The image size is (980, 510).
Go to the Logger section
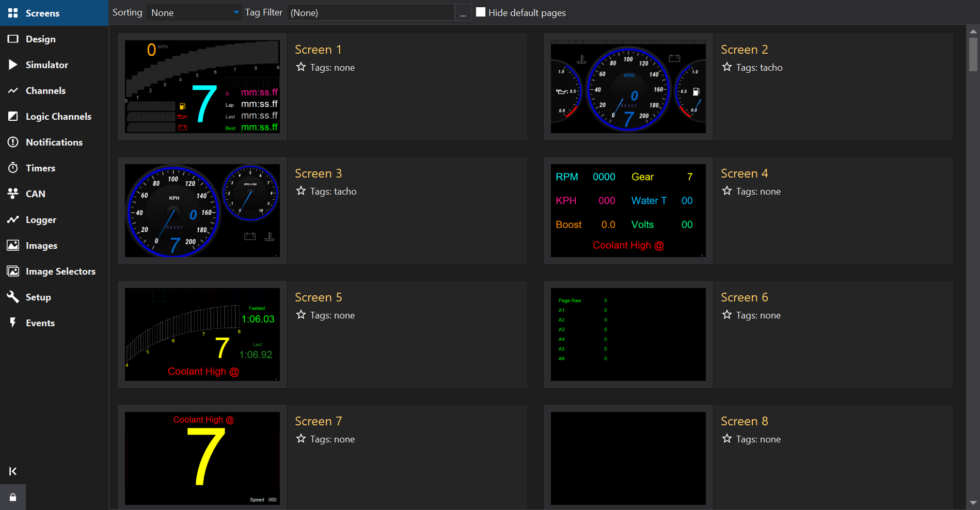tap(41, 219)
